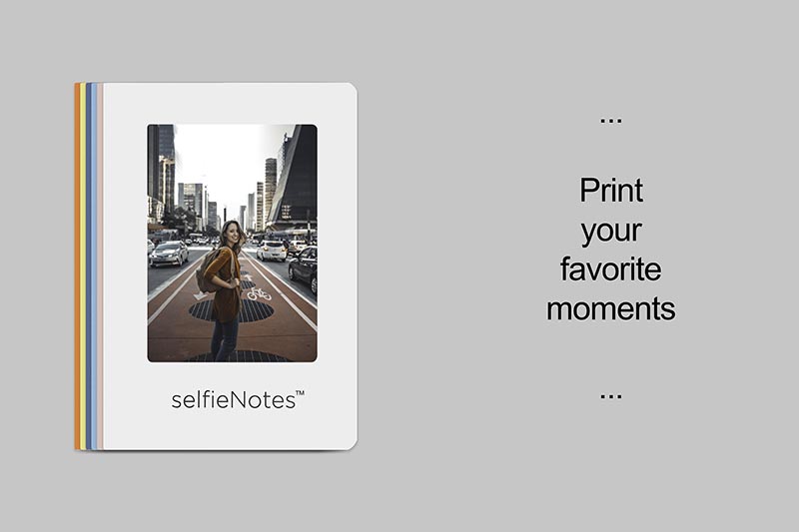
Task: Select the light blue page edge
Action: [94, 266]
